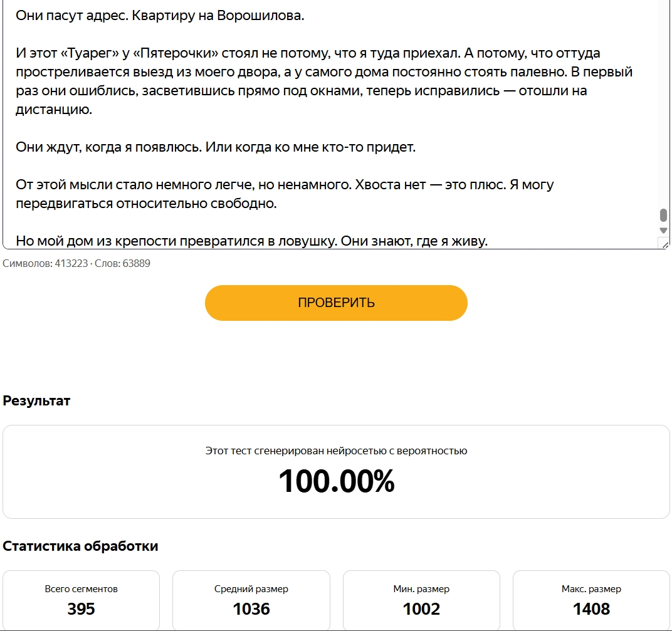Click the 'Результат' heading
Viewport: 672px width, 631px height.
[36, 401]
